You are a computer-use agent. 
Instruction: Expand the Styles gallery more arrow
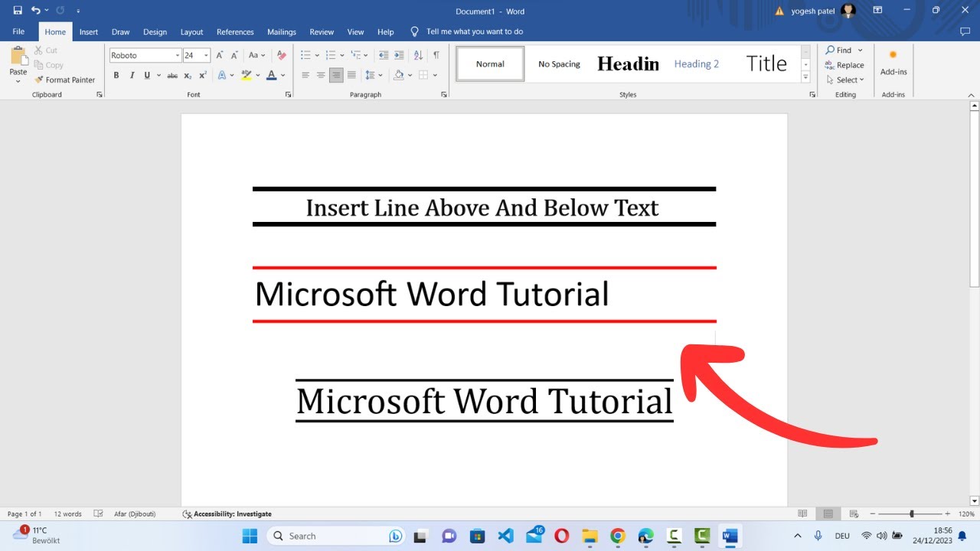(805, 77)
